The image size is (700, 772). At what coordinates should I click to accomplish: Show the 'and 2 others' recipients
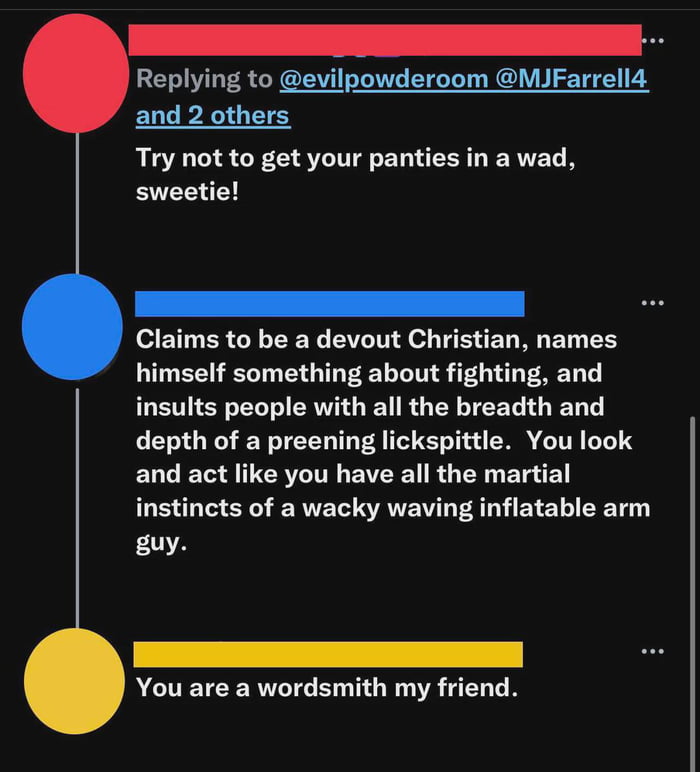pos(213,115)
